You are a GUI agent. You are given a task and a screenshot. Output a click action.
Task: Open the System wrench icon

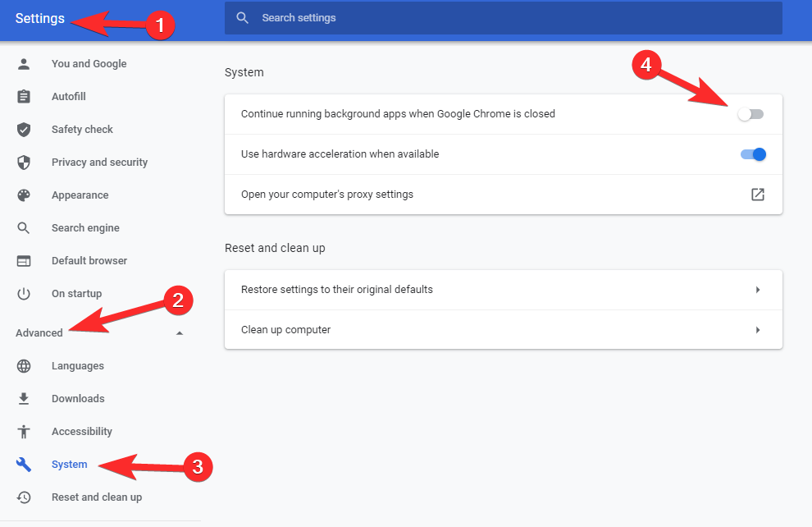pos(24,464)
